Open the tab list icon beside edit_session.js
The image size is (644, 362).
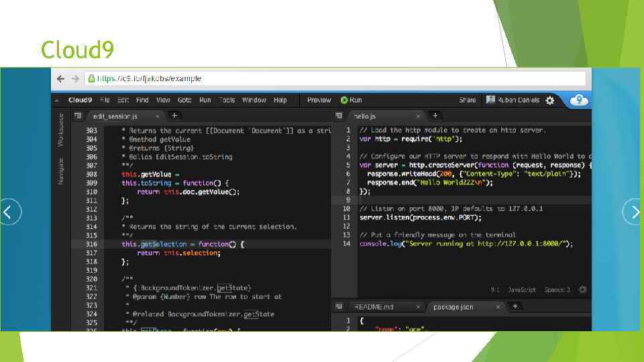click(x=78, y=116)
